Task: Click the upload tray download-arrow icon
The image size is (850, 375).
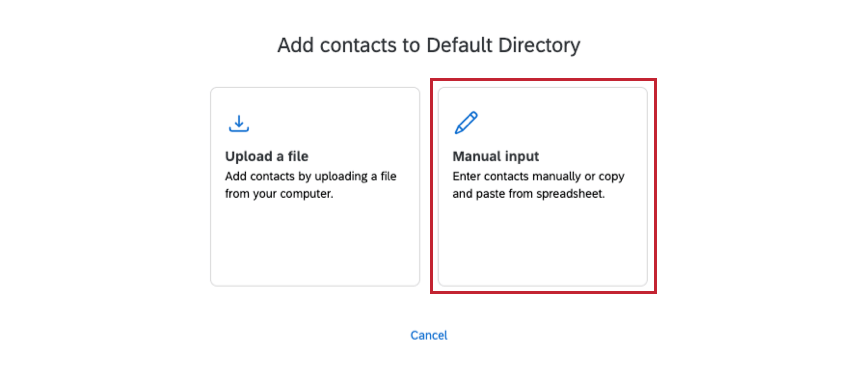Action: point(239,124)
